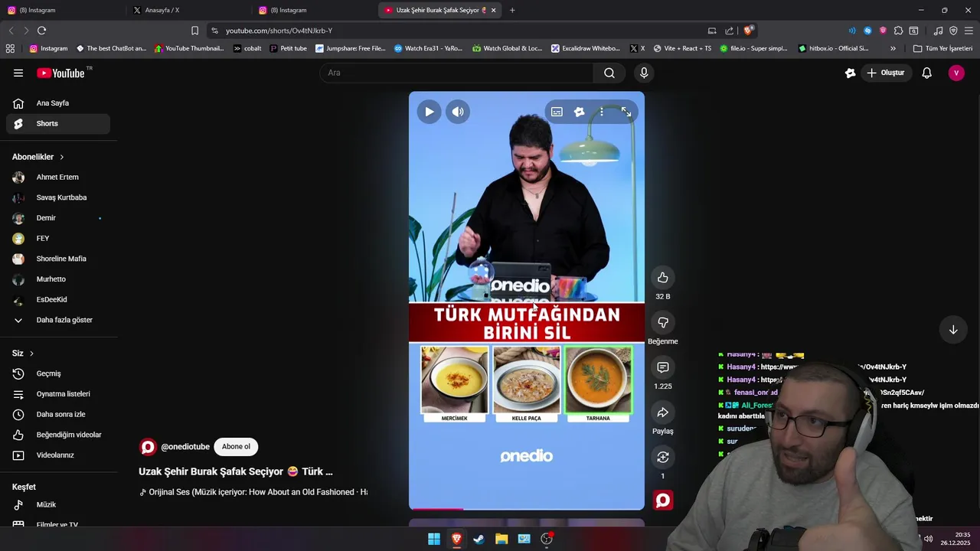Open Beğendiğim videolar

[x=58, y=435]
